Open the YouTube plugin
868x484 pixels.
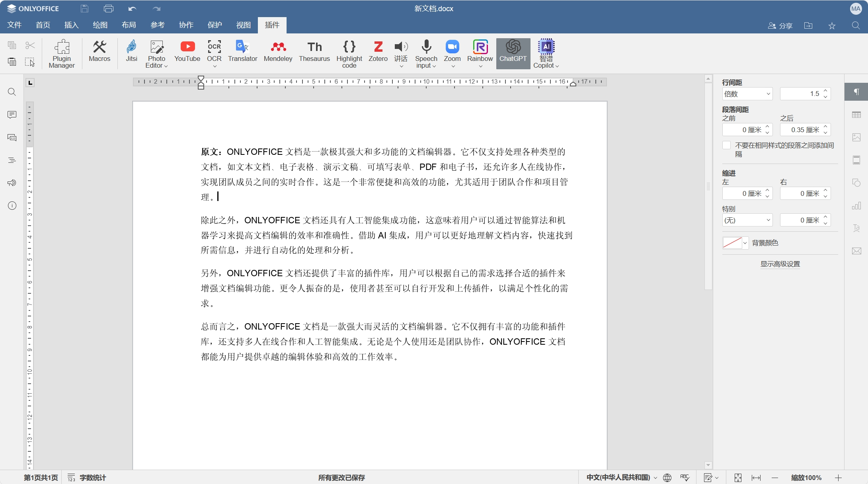(187, 51)
